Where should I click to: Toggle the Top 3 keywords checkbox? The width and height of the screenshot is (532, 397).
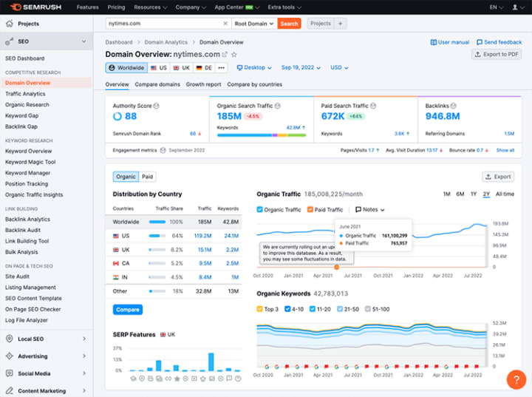(259, 309)
